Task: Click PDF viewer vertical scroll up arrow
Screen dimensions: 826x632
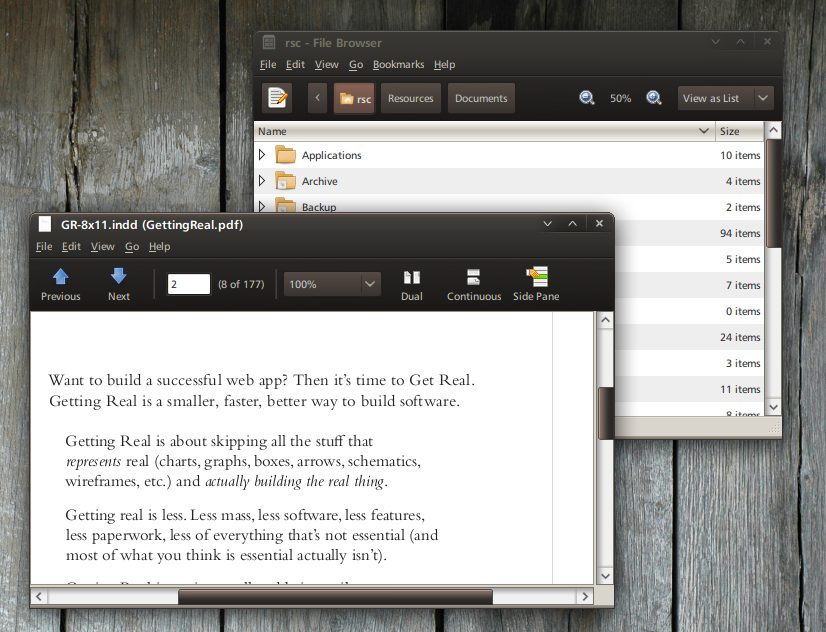Action: coord(605,320)
